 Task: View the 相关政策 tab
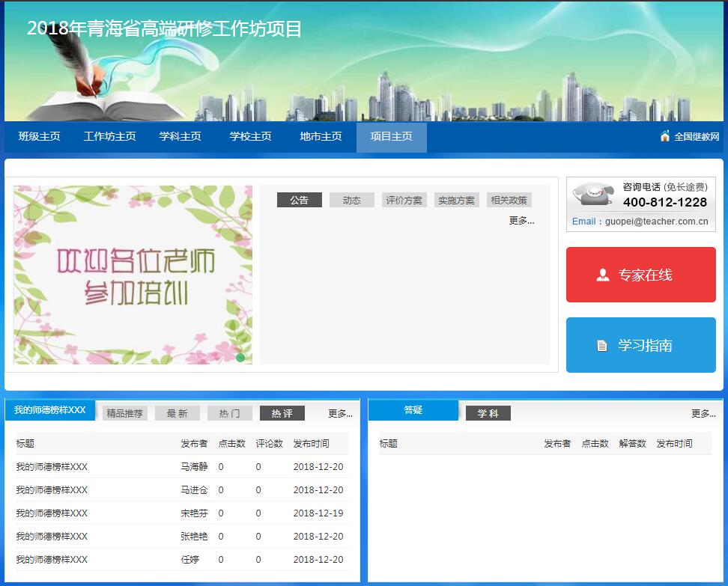point(509,200)
